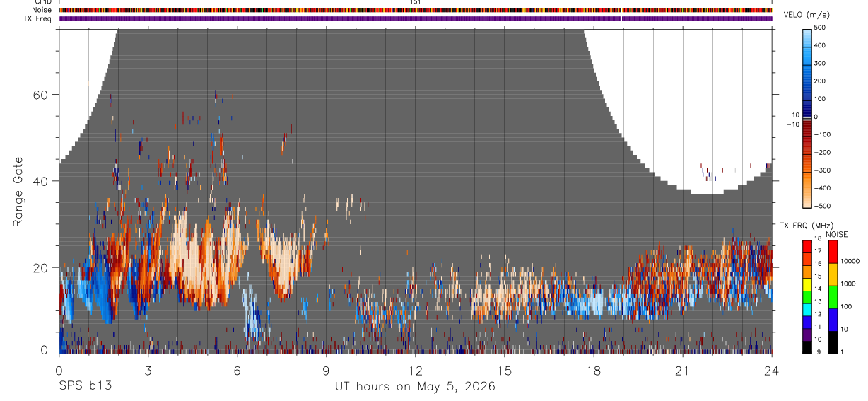Click the "15" hour tick on time axis
The height and width of the screenshot is (401, 868).
(504, 371)
